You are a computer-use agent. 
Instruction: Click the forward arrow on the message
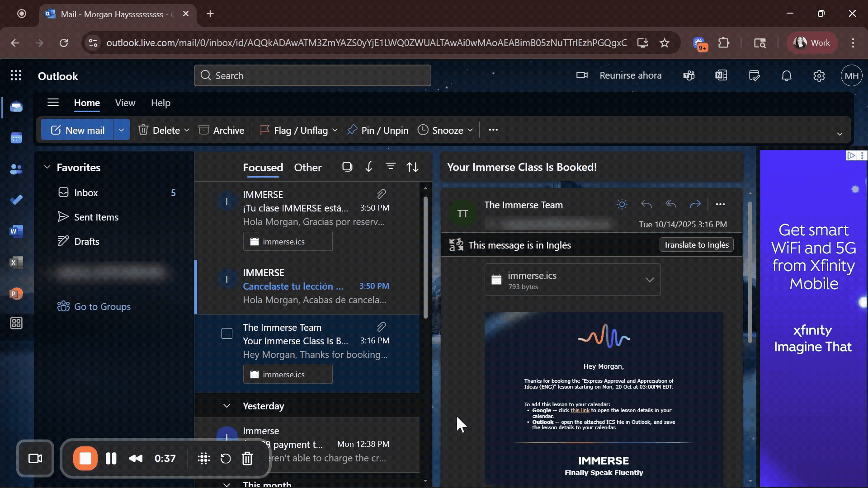[695, 204]
